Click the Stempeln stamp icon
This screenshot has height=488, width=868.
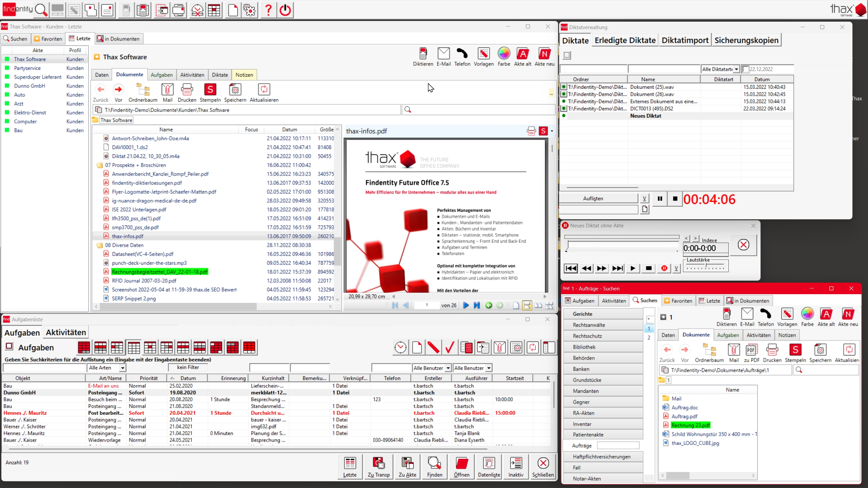[210, 90]
